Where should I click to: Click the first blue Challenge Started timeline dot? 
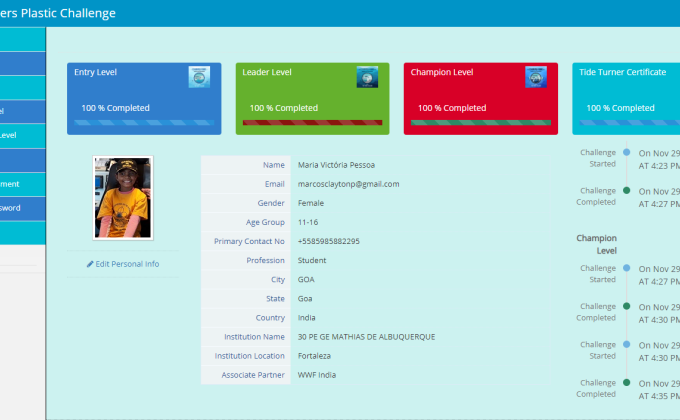pyautogui.click(x=626, y=153)
